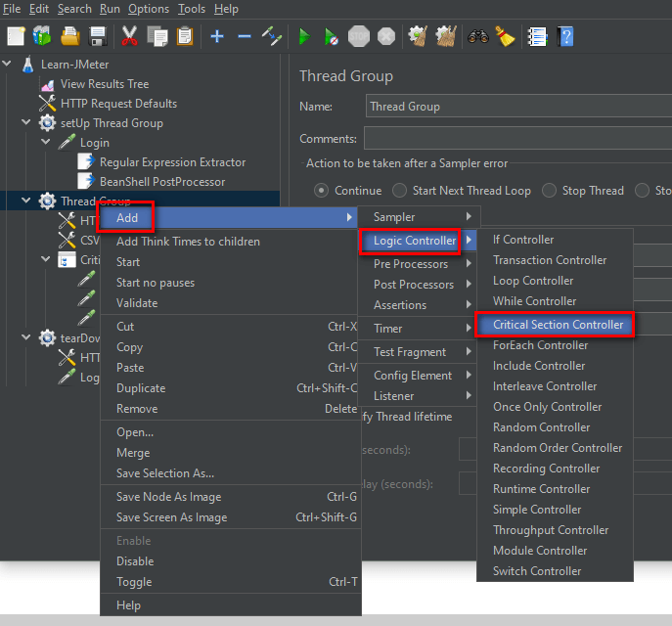672x626 pixels.
Task: Open Help via question mark icon
Action: click(x=565, y=36)
